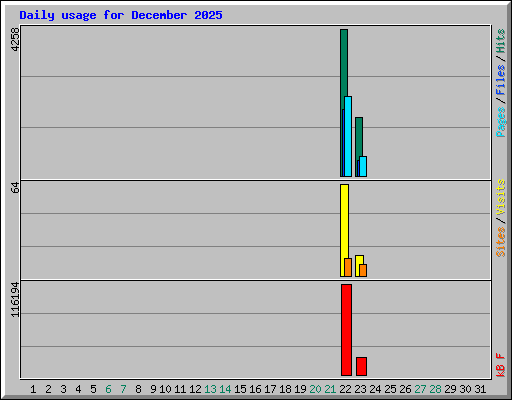
Task: Click day label 24 on x-axis
Action: pyautogui.click(x=375, y=389)
